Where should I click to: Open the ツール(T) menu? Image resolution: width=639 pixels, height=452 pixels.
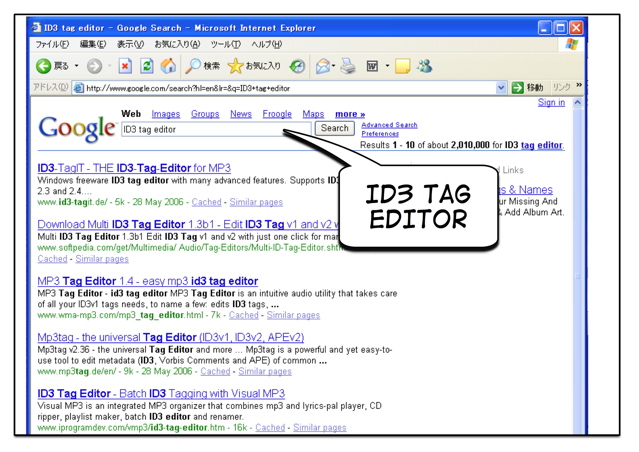(225, 44)
